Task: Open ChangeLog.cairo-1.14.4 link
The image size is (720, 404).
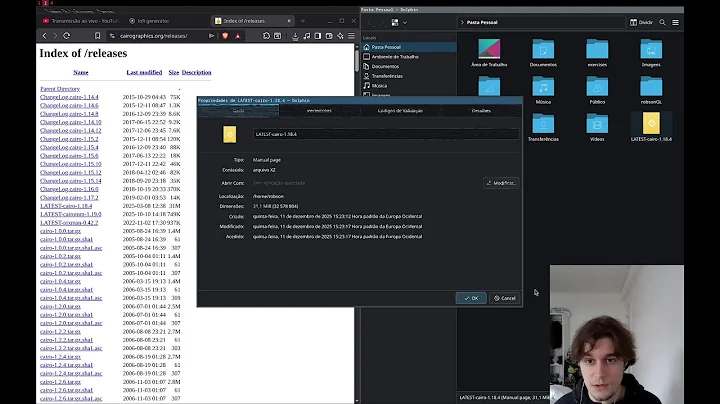Action: [69, 97]
